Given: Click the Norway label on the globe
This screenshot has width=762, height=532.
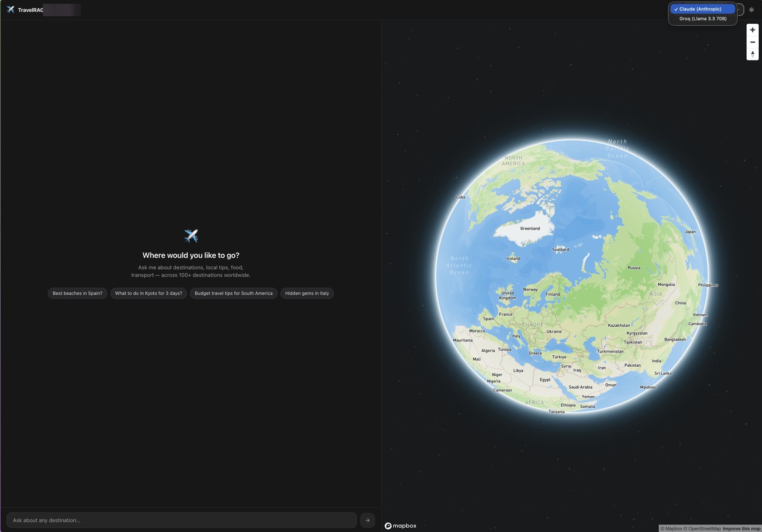Looking at the screenshot, I should point(531,290).
